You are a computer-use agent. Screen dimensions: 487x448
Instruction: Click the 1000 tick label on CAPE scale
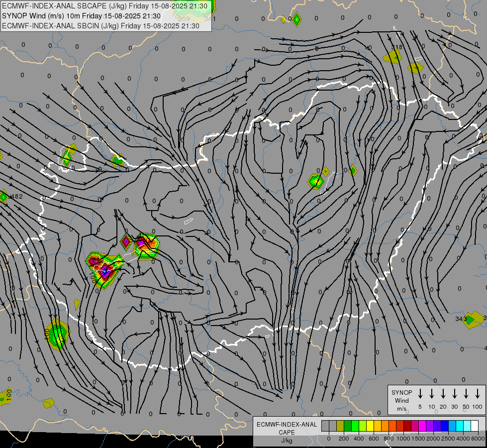tap(403, 439)
